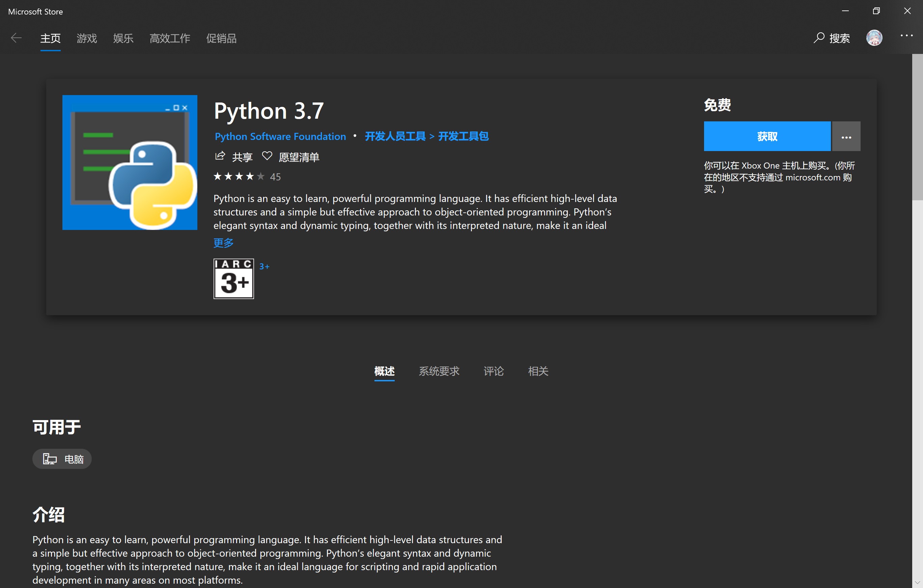The width and height of the screenshot is (923, 588).
Task: Click the share arrow icon
Action: (220, 156)
